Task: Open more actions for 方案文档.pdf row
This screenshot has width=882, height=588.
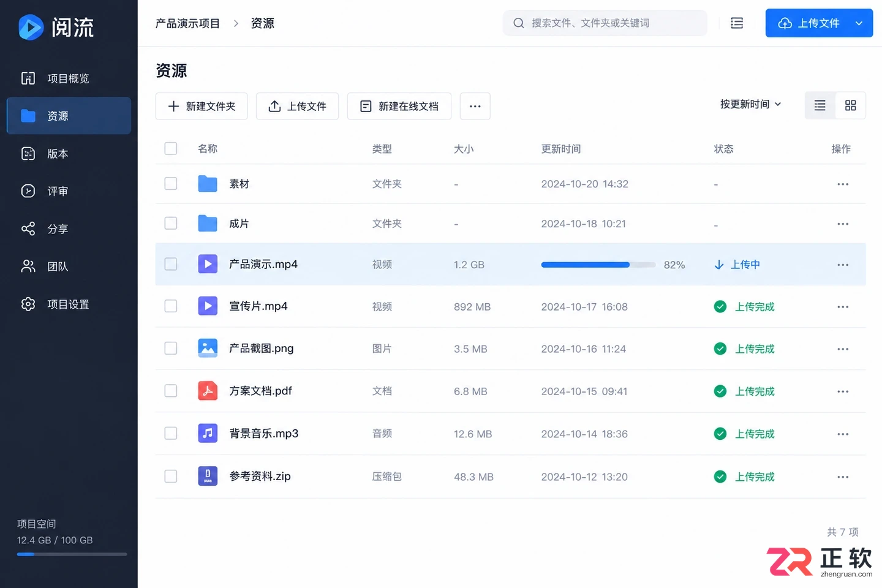Action: [x=843, y=391]
